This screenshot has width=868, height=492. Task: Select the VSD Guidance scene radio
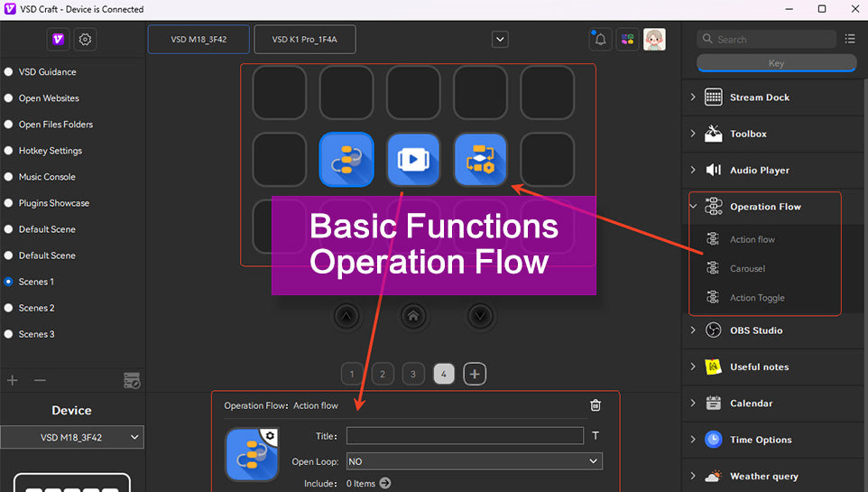tap(8, 72)
